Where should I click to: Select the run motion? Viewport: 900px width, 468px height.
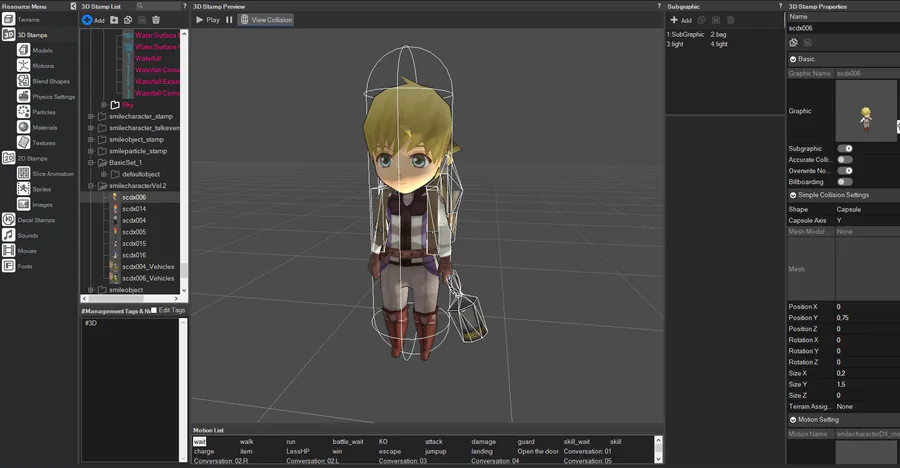291,442
